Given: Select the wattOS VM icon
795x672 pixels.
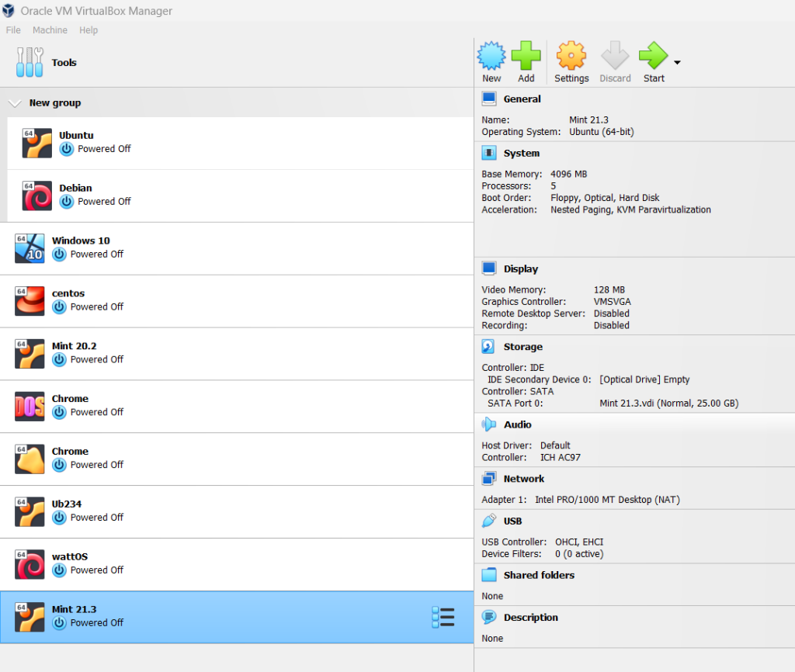Looking at the screenshot, I should pos(30,565).
